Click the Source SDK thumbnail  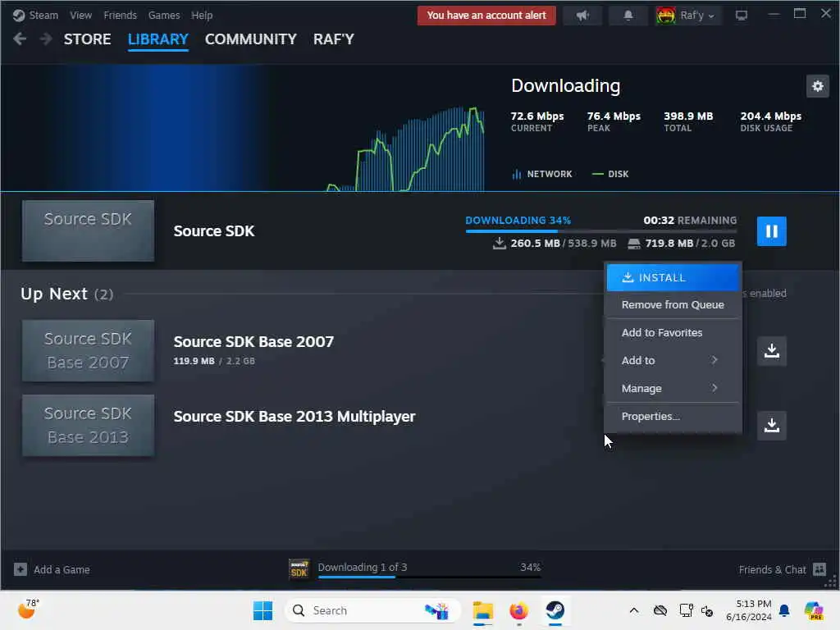point(88,231)
